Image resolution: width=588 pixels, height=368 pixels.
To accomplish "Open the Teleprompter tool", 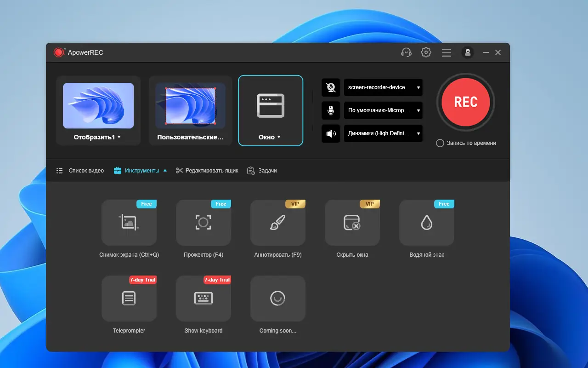I will (129, 299).
